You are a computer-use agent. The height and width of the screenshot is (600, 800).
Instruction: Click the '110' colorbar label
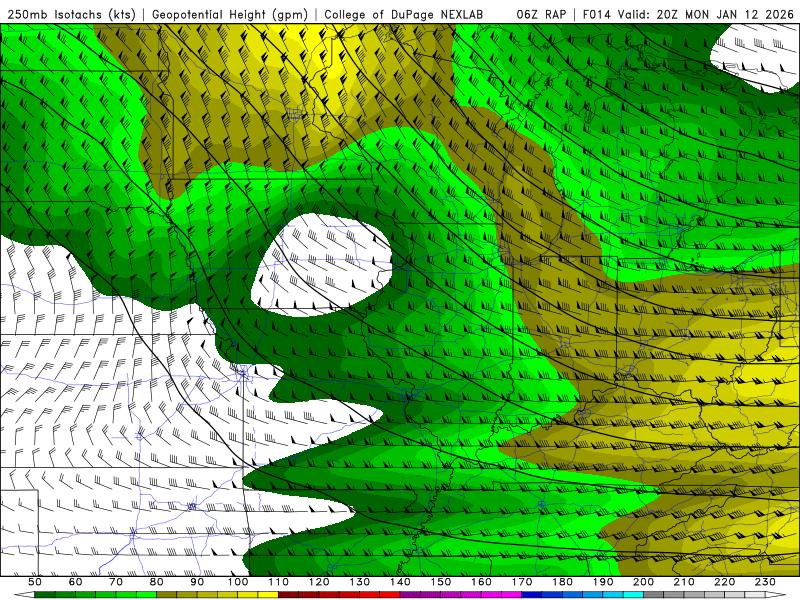[279, 582]
